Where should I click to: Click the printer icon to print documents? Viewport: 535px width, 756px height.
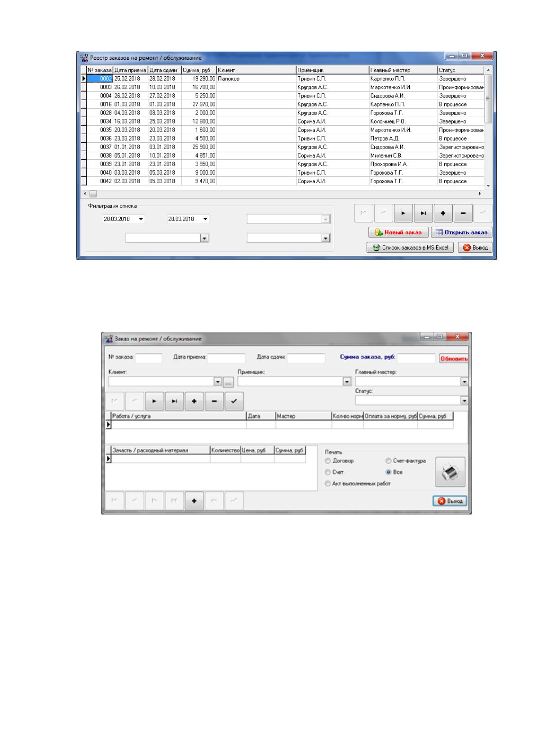tap(450, 472)
